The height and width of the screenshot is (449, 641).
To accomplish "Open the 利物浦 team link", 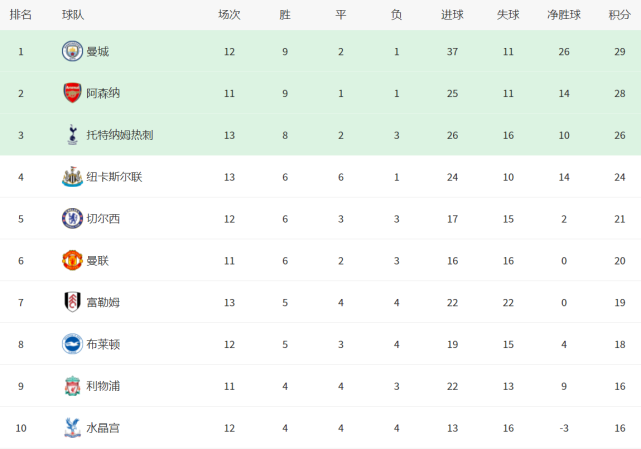I will click(x=103, y=386).
